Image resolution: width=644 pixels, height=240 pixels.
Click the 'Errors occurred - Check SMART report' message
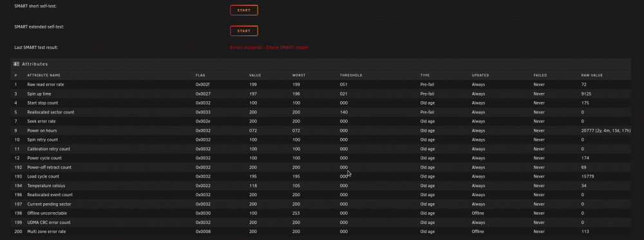[x=269, y=48]
